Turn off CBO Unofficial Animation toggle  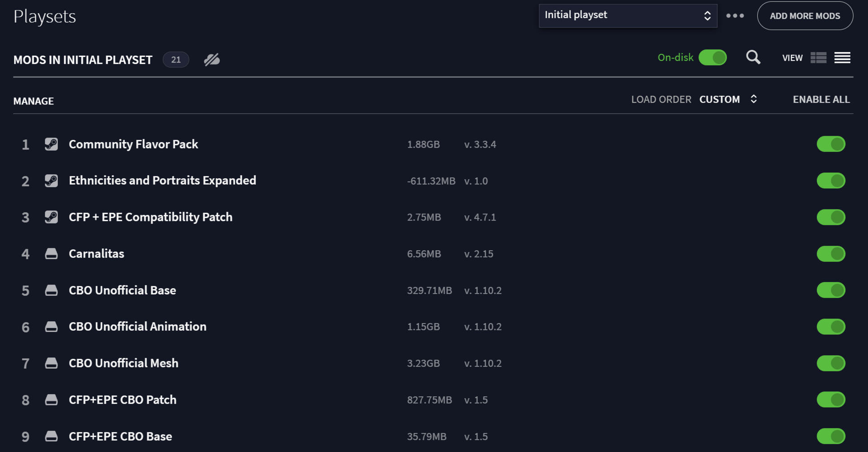[831, 327]
